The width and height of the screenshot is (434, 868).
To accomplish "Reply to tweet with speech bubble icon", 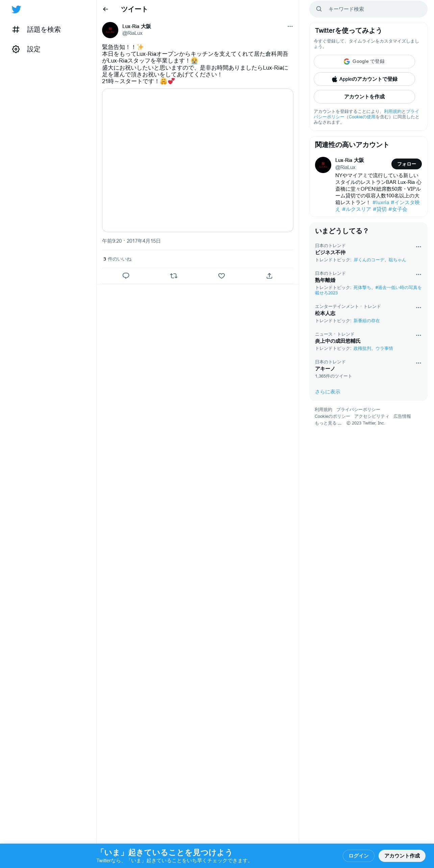I will (126, 276).
